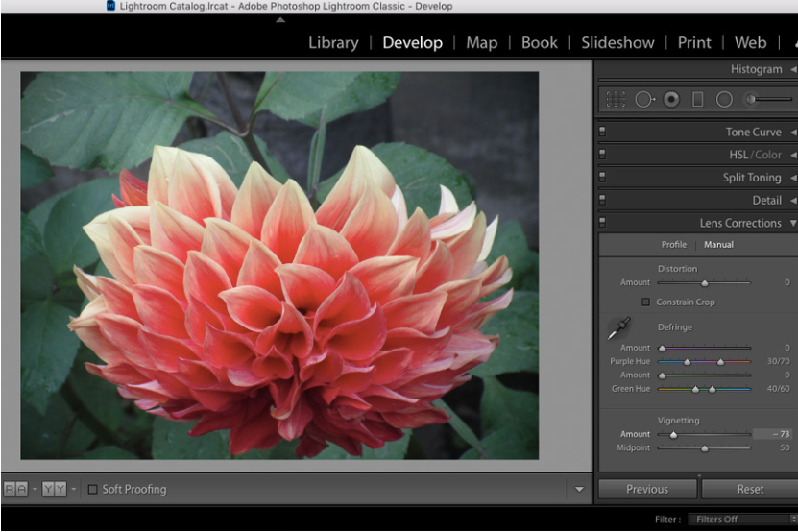Screen dimensions: 798x532
Task: Switch to the Profile tab in Lens Corrections
Action: coord(674,244)
